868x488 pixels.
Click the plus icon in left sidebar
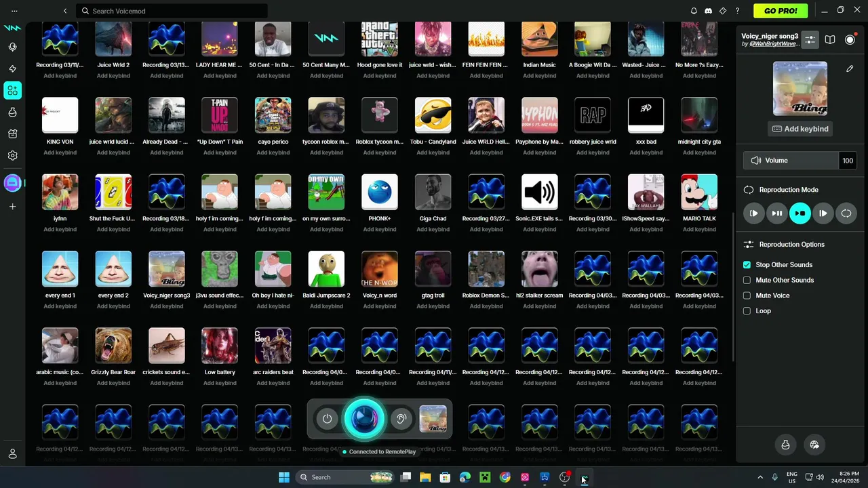click(x=12, y=207)
